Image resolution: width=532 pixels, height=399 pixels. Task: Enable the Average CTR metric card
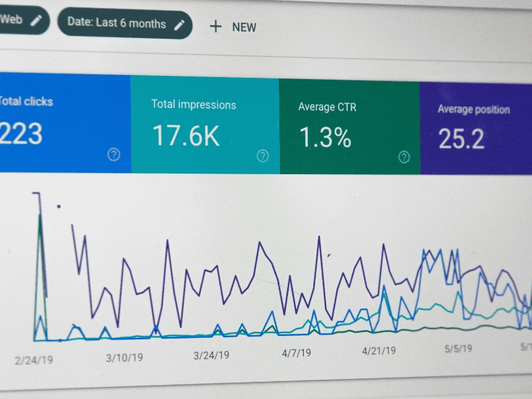(349, 128)
